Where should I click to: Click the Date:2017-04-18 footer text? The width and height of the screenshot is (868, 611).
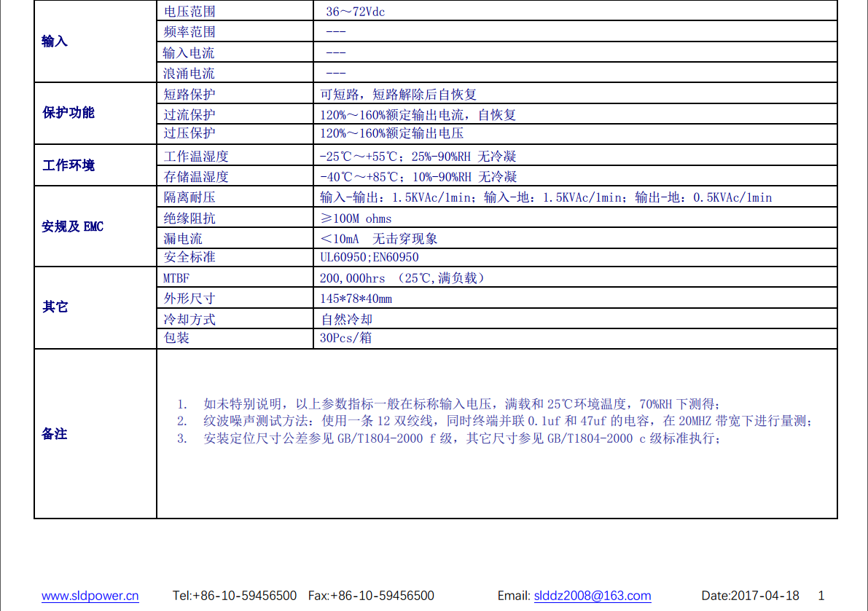(x=750, y=596)
